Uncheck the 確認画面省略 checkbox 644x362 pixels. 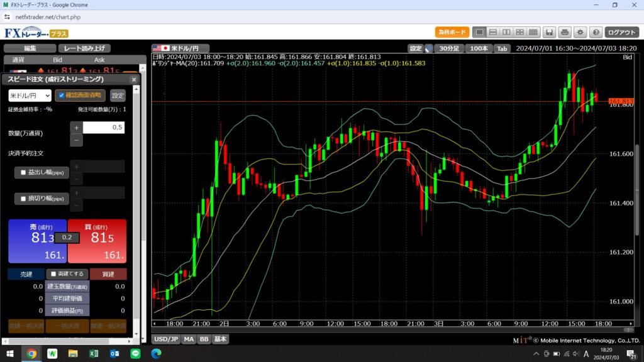click(61, 96)
